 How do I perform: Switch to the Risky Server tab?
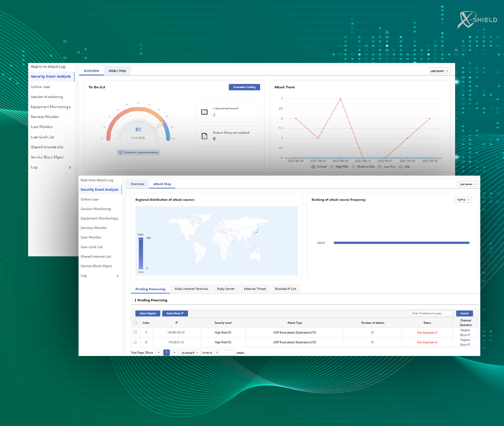pos(226,289)
